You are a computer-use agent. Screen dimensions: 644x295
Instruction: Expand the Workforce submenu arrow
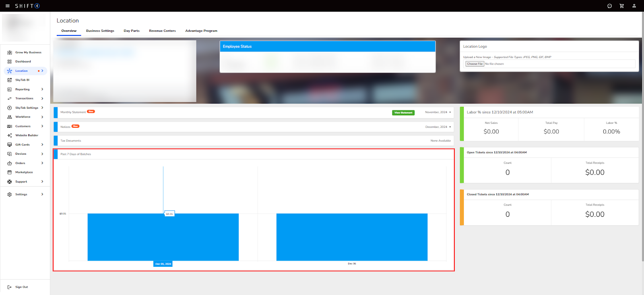(42, 117)
